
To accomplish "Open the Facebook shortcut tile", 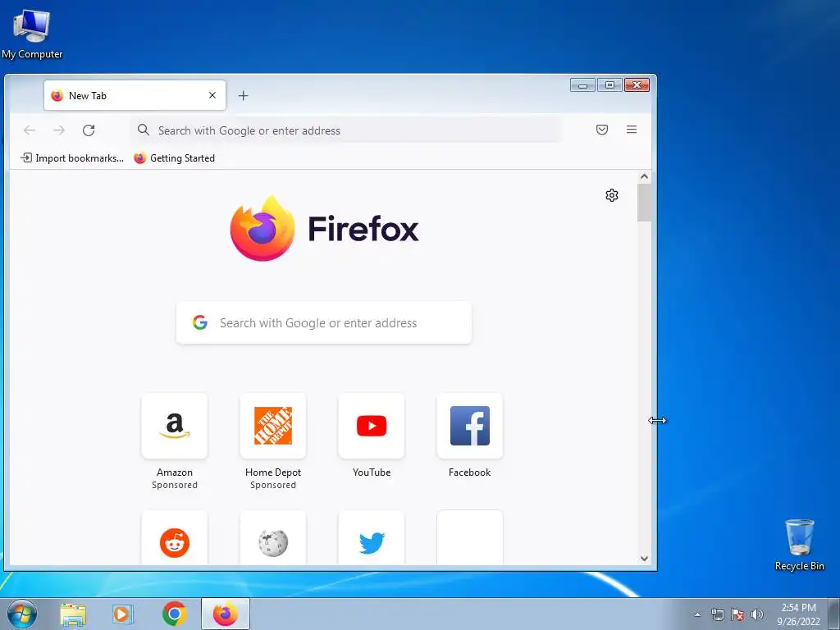I will coord(470,426).
